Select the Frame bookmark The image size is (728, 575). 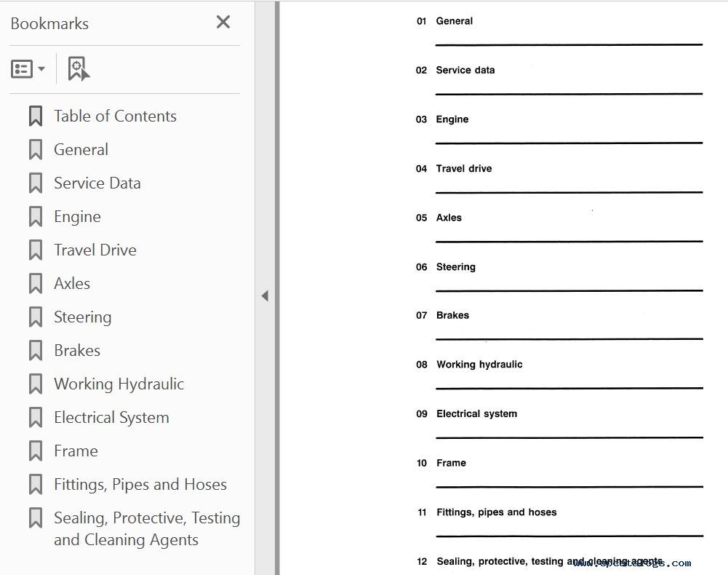76,451
